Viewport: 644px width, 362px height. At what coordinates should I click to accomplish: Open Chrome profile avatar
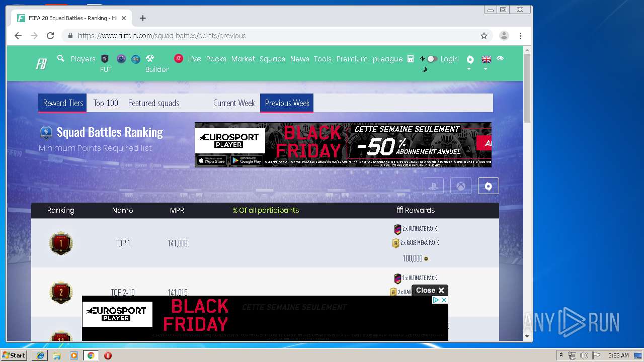[x=504, y=36]
